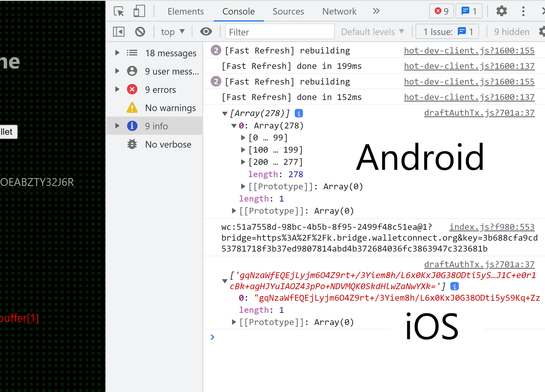The image size is (545, 392).
Task: Click the length: 278 property
Action: (276, 174)
